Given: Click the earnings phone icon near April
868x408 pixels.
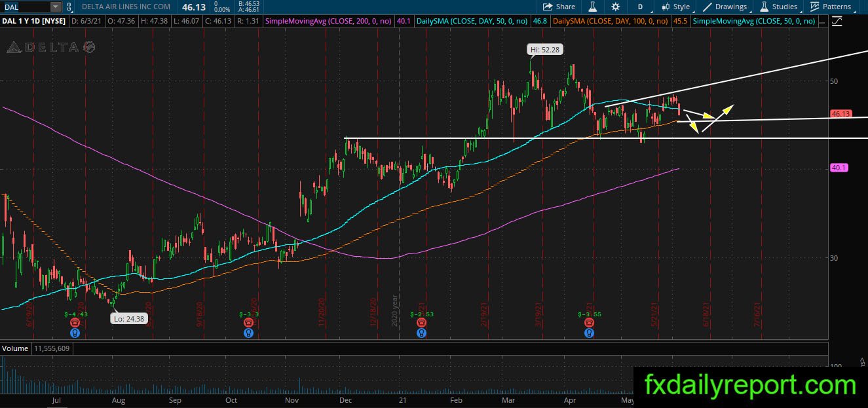Looking at the screenshot, I should pos(590,323).
